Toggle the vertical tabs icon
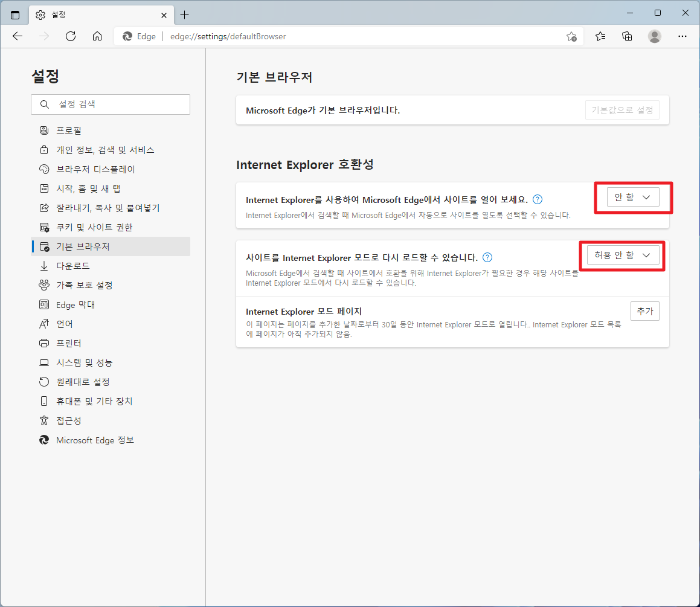Viewport: 700px width, 607px height. tap(15, 14)
